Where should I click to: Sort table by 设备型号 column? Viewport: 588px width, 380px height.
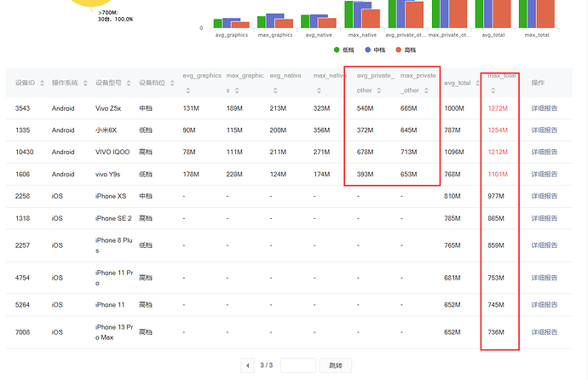point(129,83)
